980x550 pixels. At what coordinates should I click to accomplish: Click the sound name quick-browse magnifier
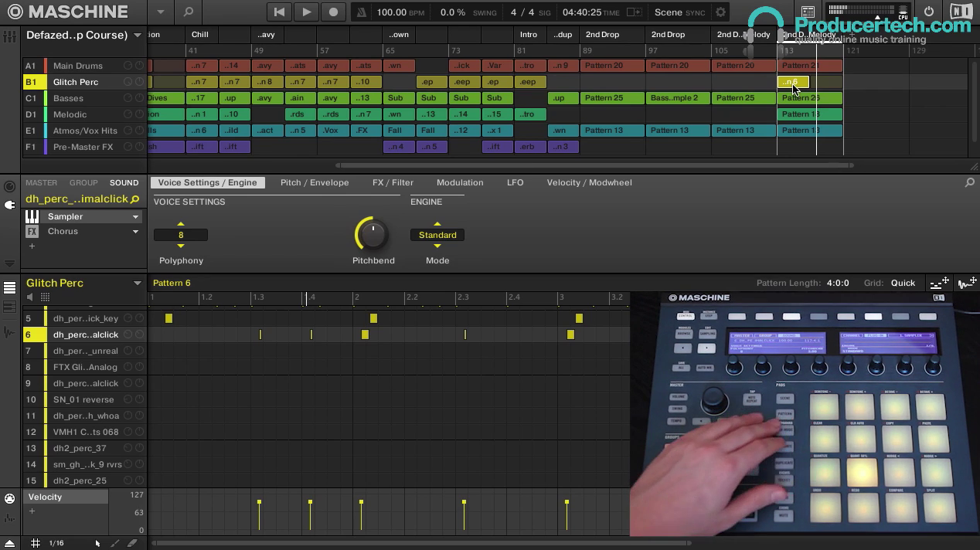click(134, 199)
